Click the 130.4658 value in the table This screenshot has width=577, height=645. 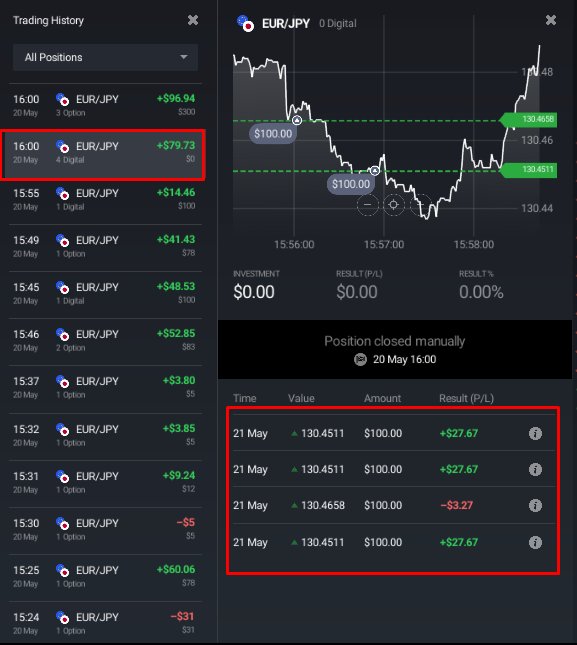coord(323,506)
